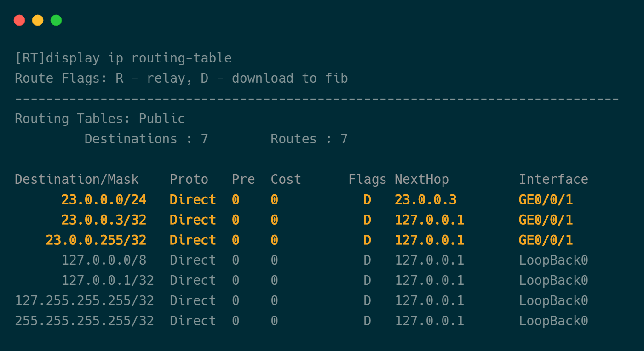Click the 127.0.0.0/8 destination entry
This screenshot has height=351, width=644.
click(x=103, y=260)
